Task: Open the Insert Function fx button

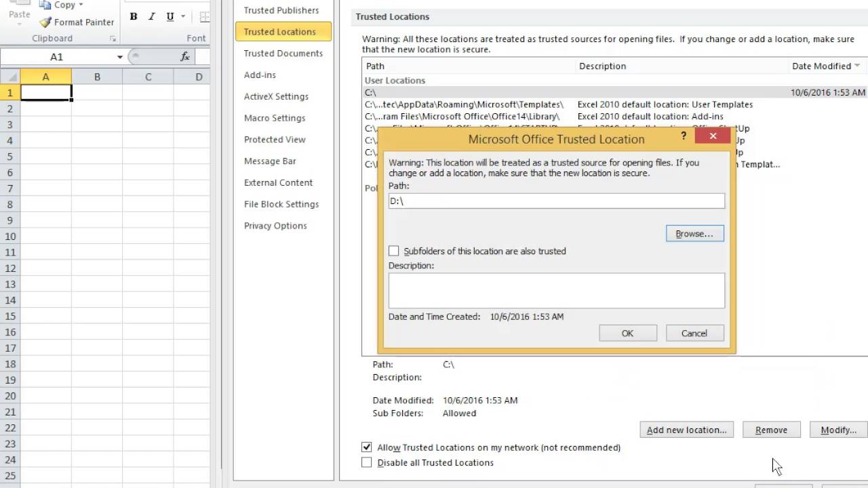Action: pyautogui.click(x=184, y=57)
